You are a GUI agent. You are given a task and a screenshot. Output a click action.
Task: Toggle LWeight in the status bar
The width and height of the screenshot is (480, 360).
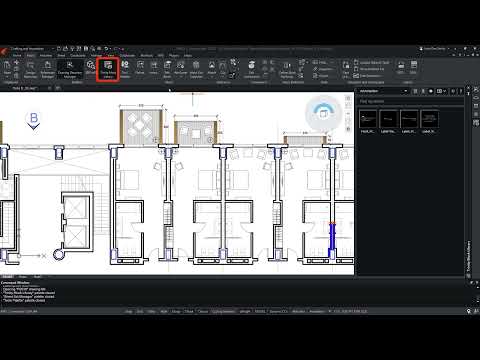click(245, 311)
